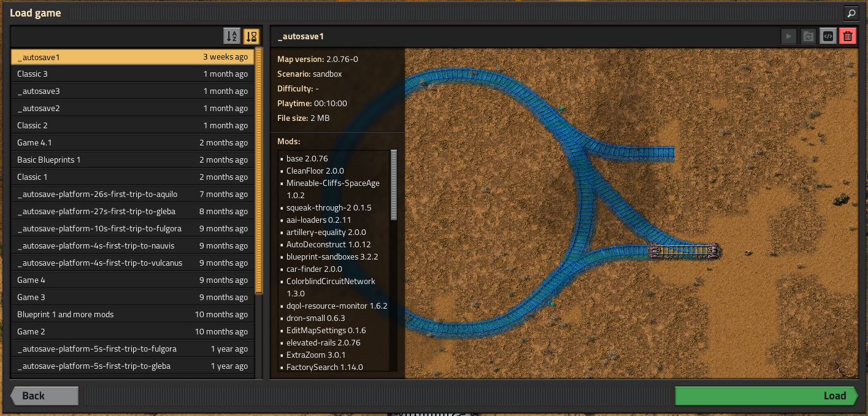868x416 pixels.
Task: Select the Classic 1 save
Action: point(133,177)
